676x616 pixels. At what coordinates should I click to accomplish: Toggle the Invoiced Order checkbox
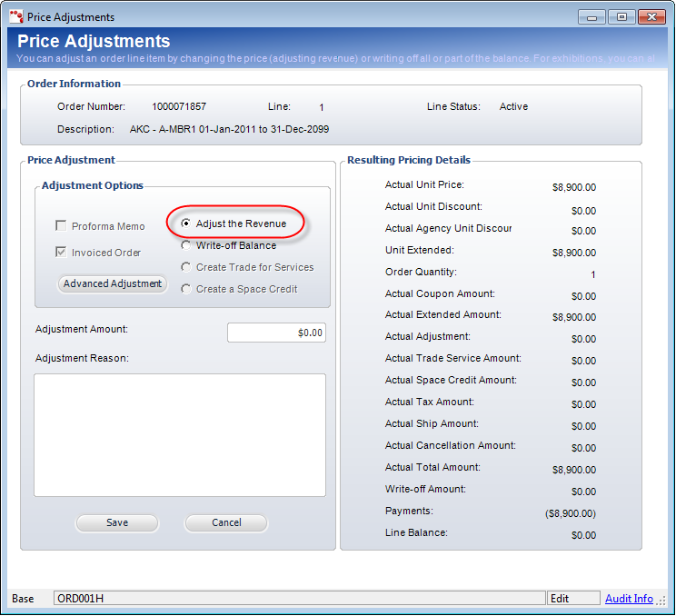(x=62, y=253)
